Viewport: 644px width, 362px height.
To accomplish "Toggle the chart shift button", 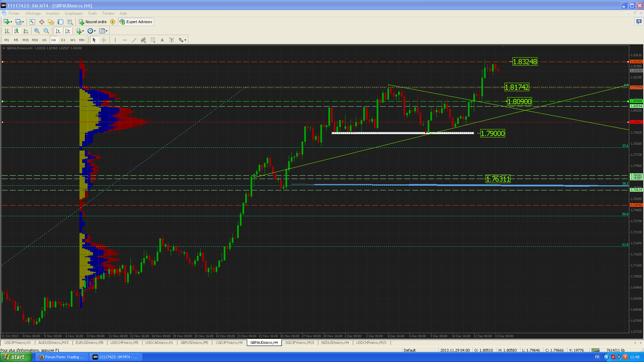I will coord(67,31).
